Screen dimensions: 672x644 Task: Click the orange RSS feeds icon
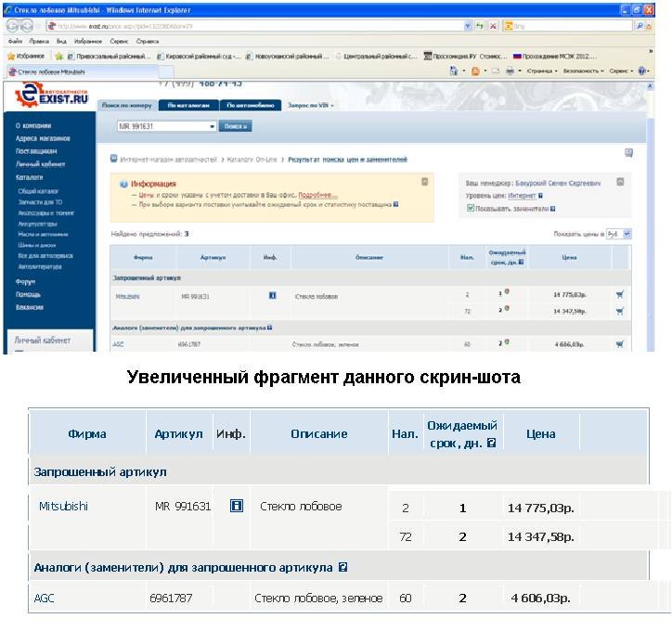click(475, 71)
